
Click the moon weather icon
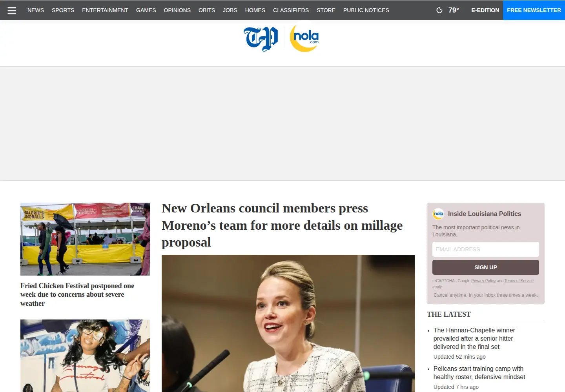(439, 10)
